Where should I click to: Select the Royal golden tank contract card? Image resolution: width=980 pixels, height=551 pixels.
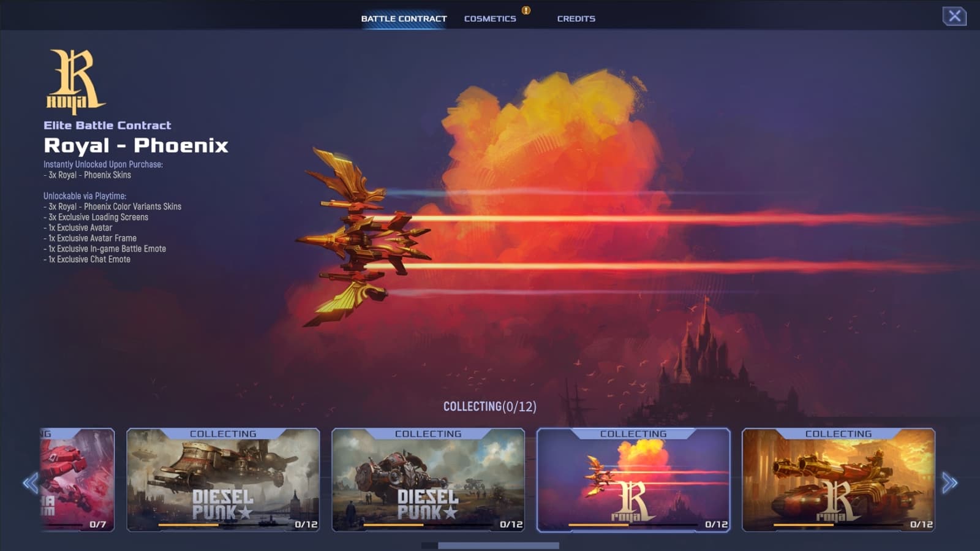pyautogui.click(x=839, y=480)
